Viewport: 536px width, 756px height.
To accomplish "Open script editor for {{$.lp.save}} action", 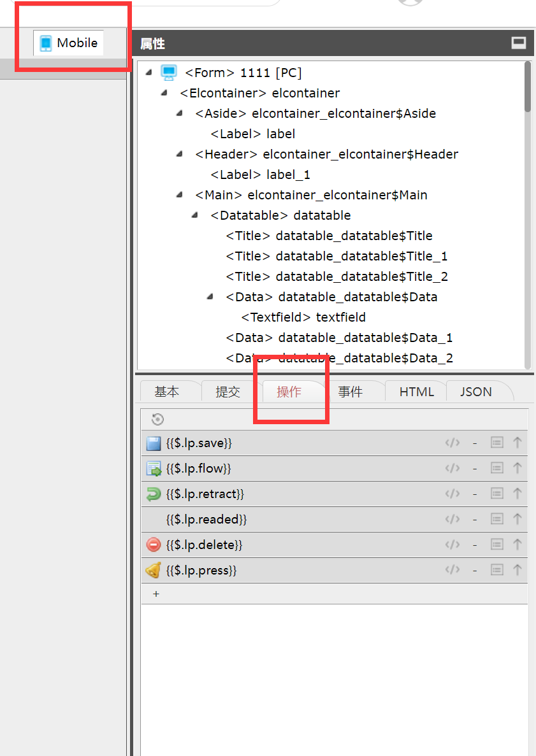I will (452, 443).
